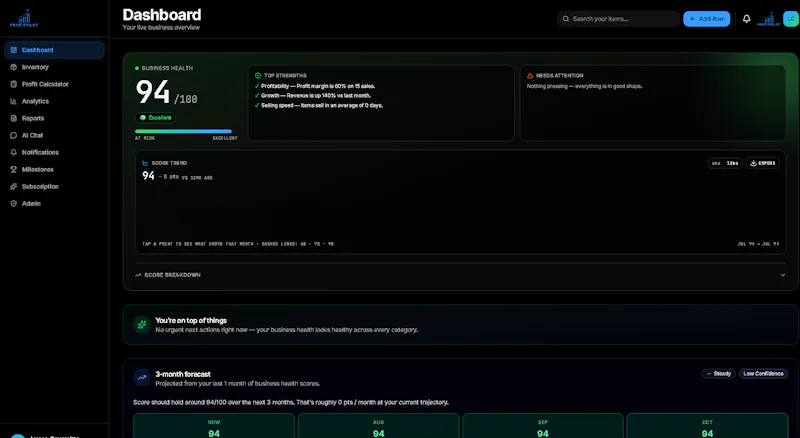Viewport: 800px width, 438px height.
Task: Click the ProfitPilot logo beside the avatar
Action: (x=768, y=19)
